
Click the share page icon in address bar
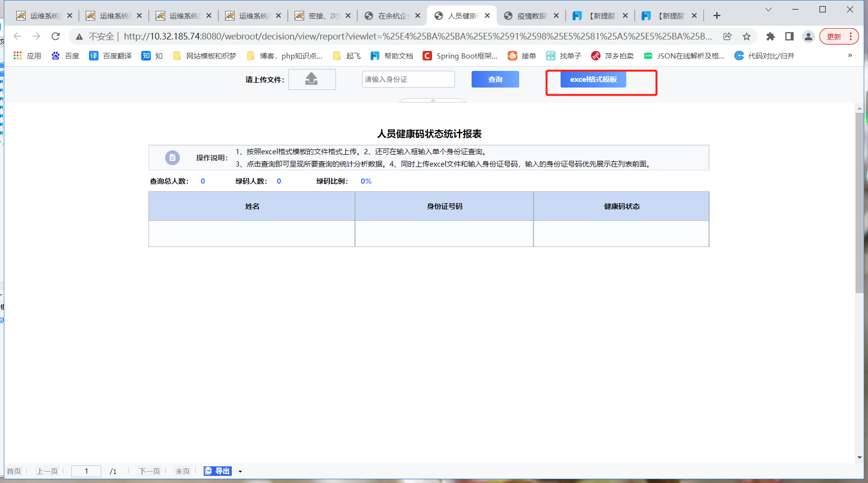(x=727, y=37)
